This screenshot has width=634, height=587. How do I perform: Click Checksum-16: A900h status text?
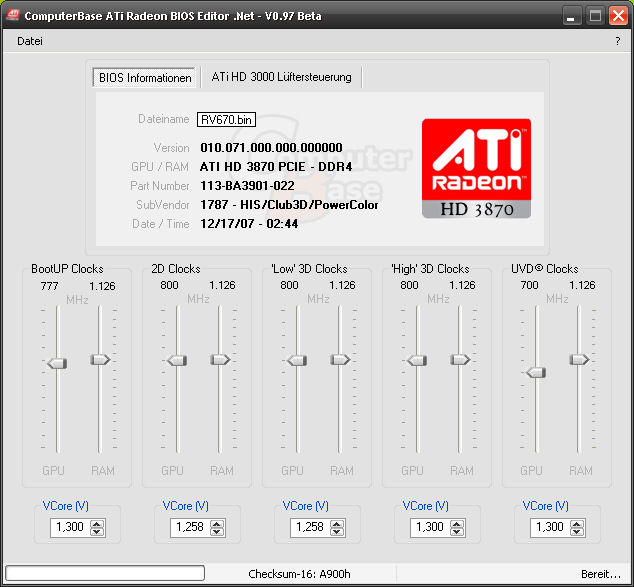pyautogui.click(x=299, y=574)
